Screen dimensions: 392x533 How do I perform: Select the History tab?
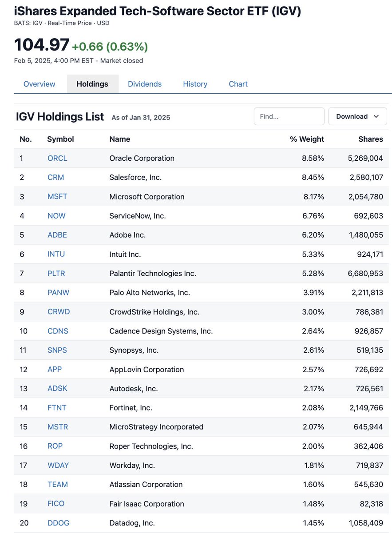(x=195, y=84)
